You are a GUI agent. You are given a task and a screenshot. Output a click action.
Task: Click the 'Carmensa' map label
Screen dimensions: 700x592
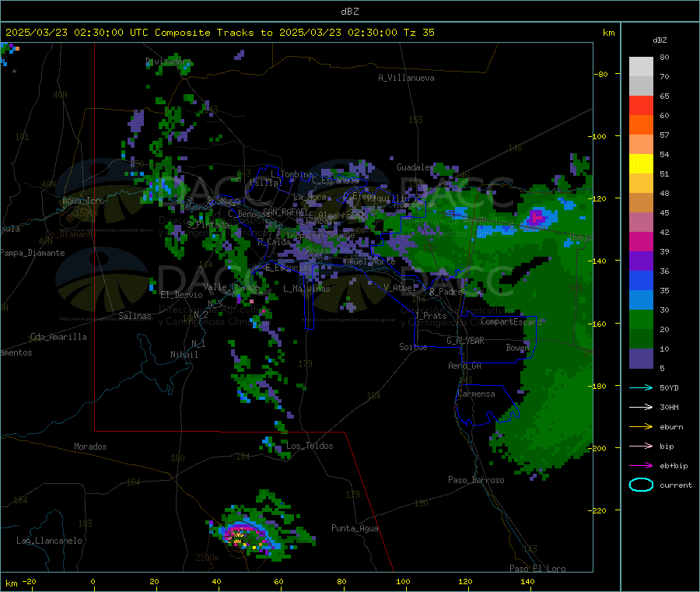[476, 394]
